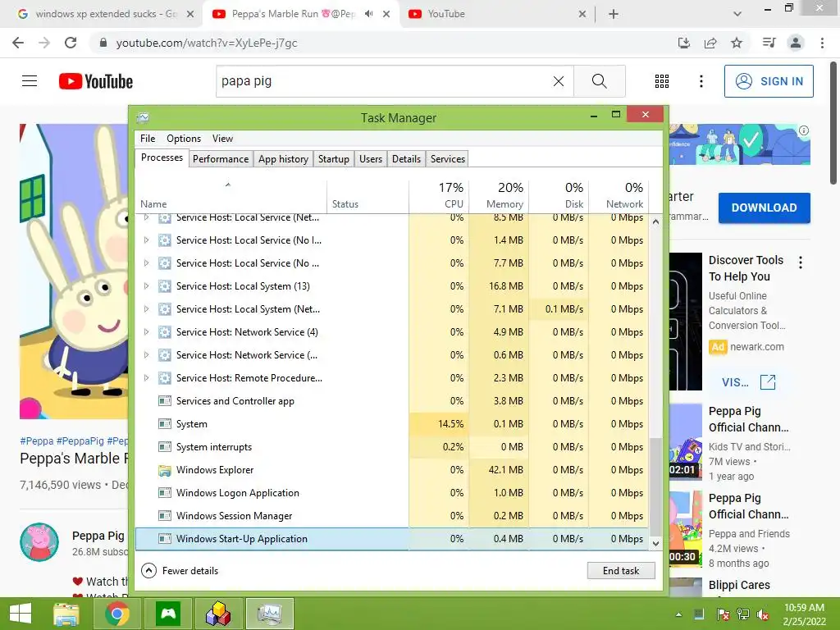Click the Chrome taskbar icon
The image size is (840, 630).
(117, 614)
